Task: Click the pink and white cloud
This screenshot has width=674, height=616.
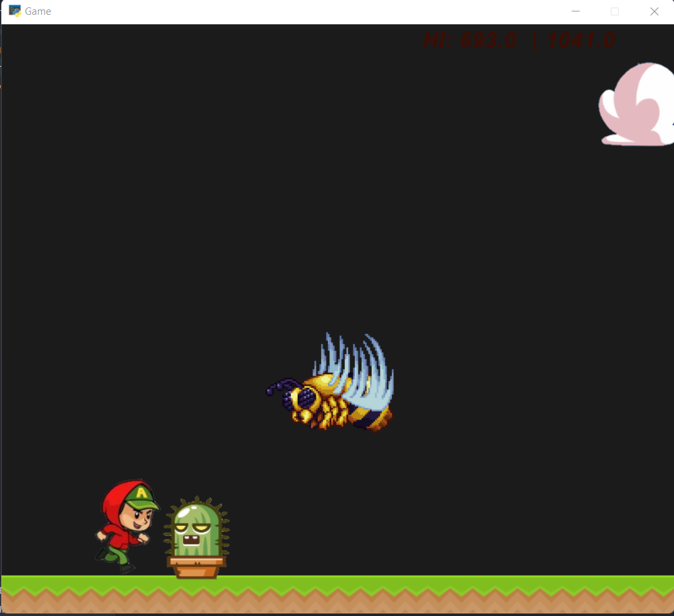Action: click(636, 104)
